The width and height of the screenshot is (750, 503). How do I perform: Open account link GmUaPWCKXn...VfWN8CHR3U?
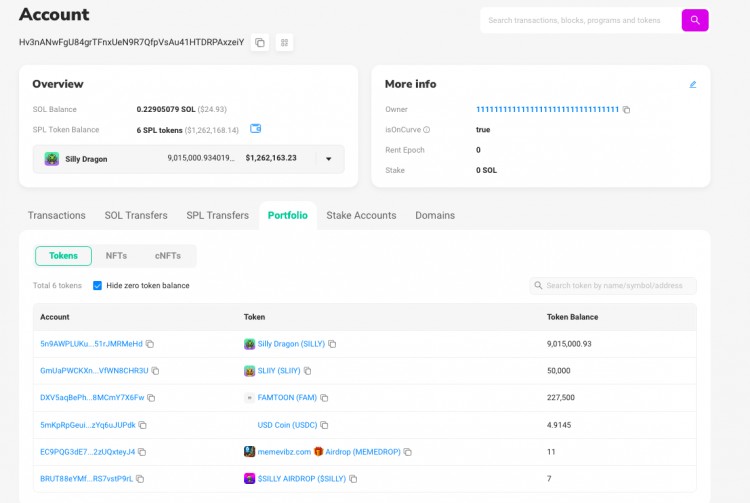click(94, 371)
